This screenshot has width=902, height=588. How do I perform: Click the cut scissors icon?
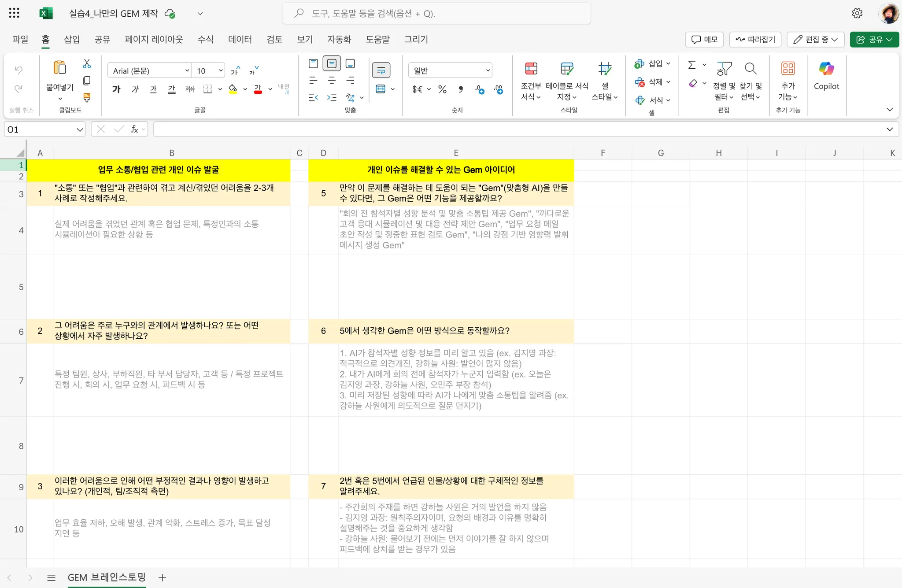click(x=87, y=64)
